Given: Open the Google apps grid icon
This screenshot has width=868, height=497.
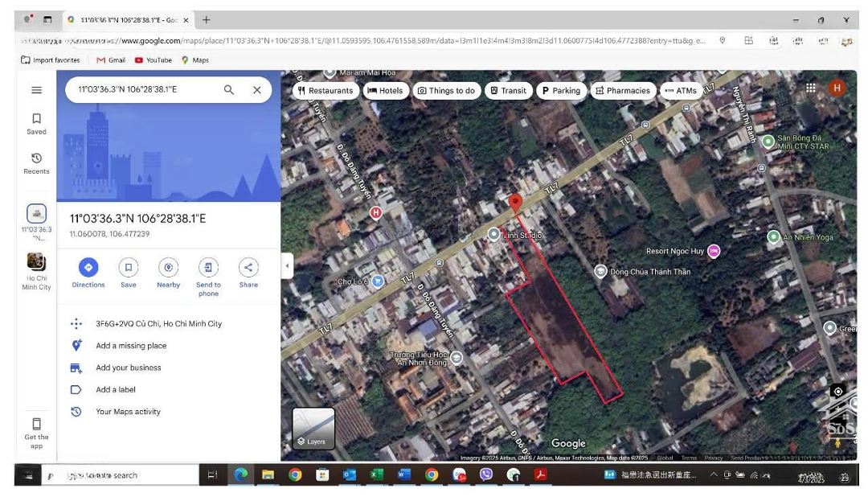Looking at the screenshot, I should click(811, 88).
